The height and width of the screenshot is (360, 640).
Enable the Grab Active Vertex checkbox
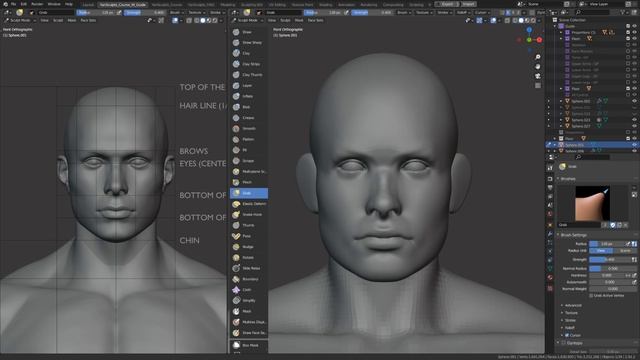(x=591, y=296)
